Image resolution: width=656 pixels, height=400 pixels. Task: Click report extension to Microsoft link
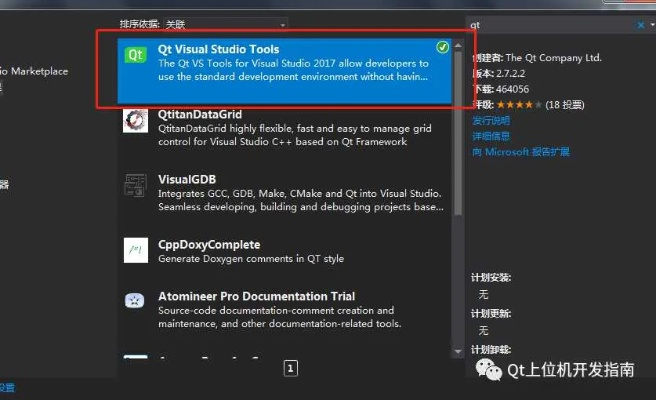point(520,152)
